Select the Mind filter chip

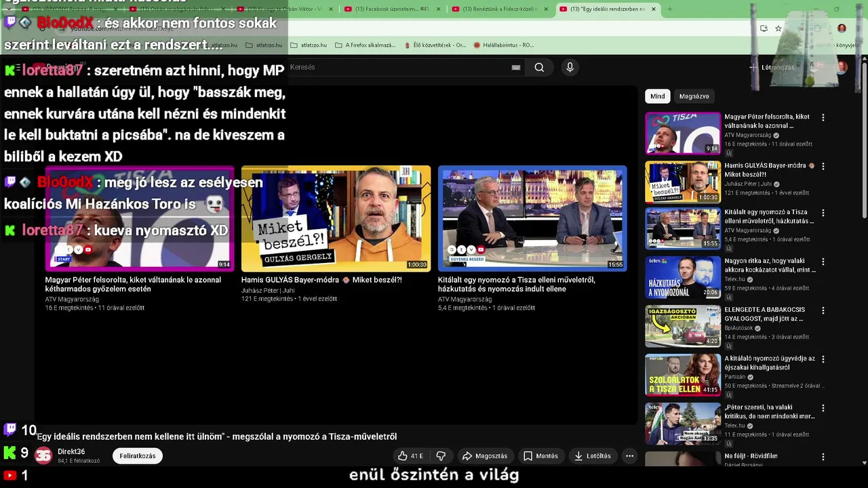658,96
